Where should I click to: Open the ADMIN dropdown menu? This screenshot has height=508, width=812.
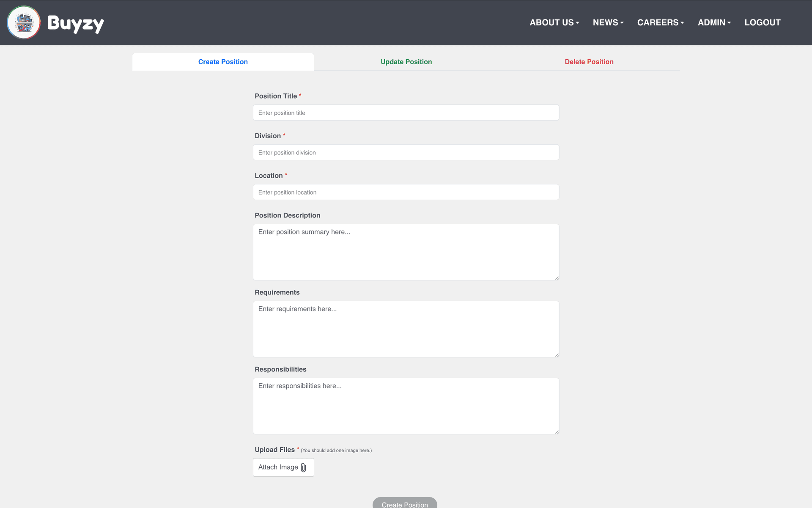pyautogui.click(x=714, y=22)
